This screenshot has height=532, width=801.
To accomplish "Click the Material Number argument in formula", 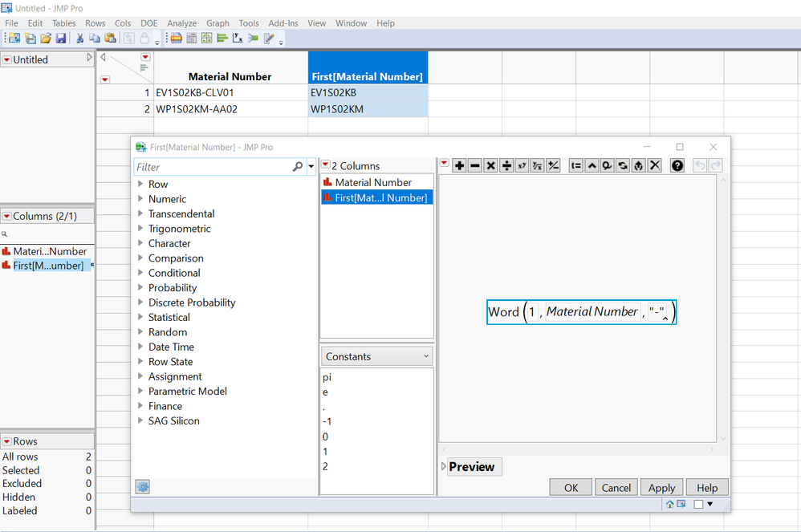I will coord(592,311).
